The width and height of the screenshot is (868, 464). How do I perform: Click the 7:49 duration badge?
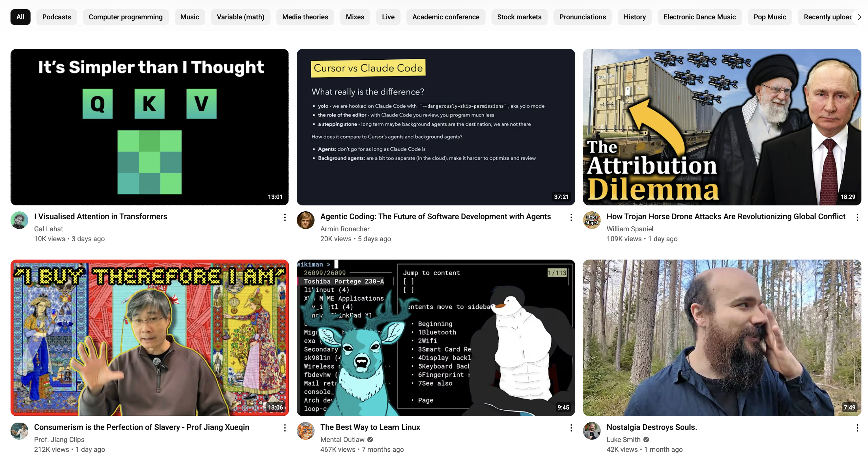(850, 408)
